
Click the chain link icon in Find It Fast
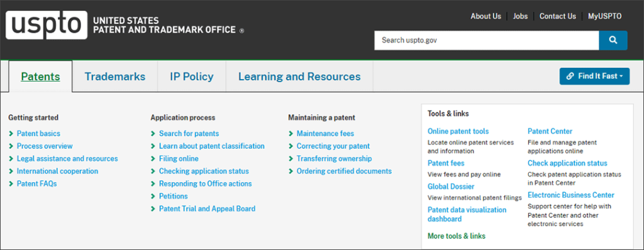coord(570,76)
